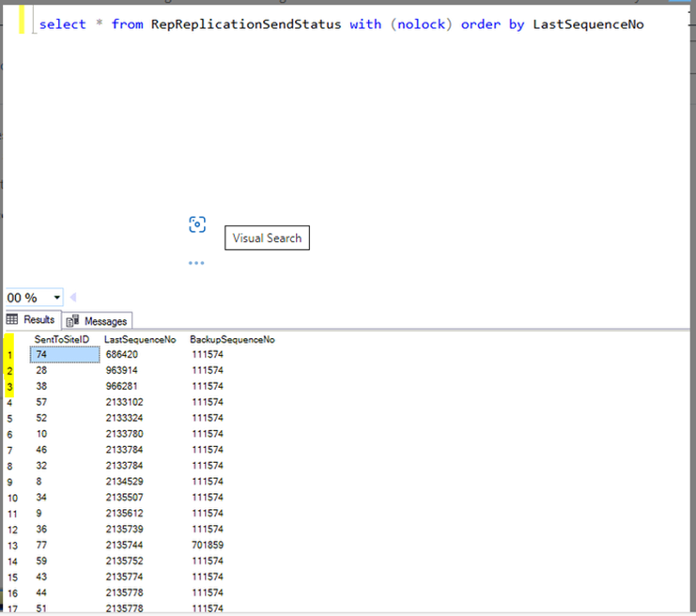Click BackupSequenceNo value 701859
Screen dimensions: 696x616
(x=208, y=545)
